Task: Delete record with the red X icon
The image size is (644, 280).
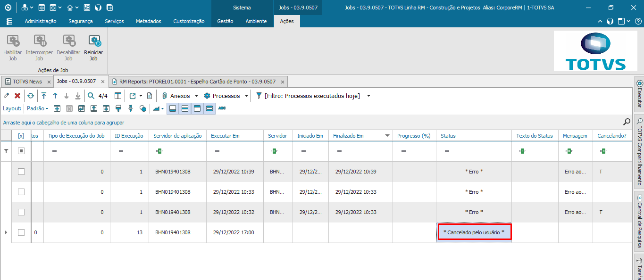Action: (x=17, y=96)
